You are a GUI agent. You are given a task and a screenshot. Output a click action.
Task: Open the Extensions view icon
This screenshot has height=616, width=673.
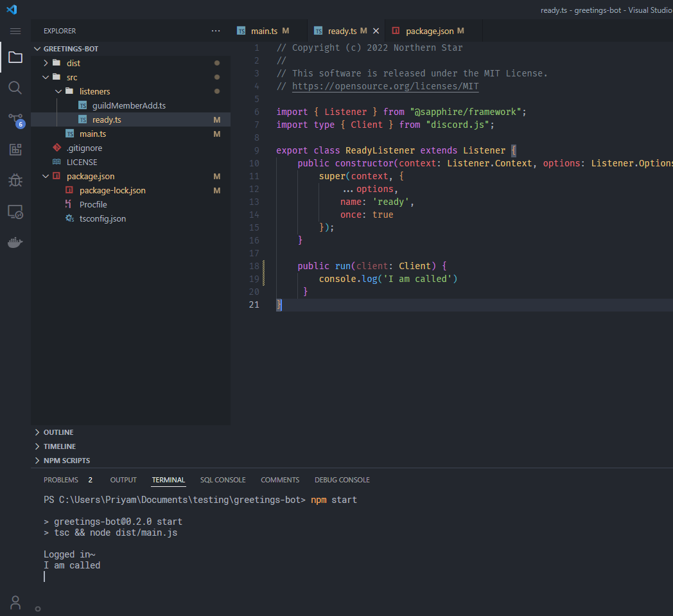15,150
